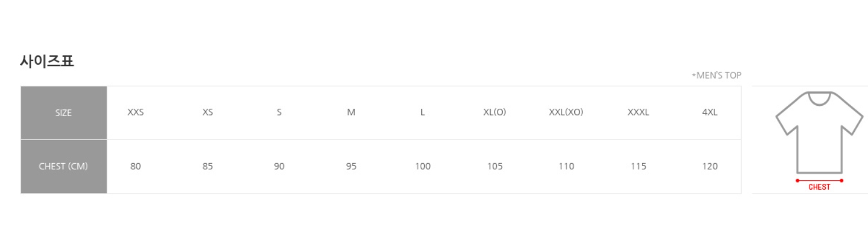Pick the XXXL size cell

(x=638, y=113)
